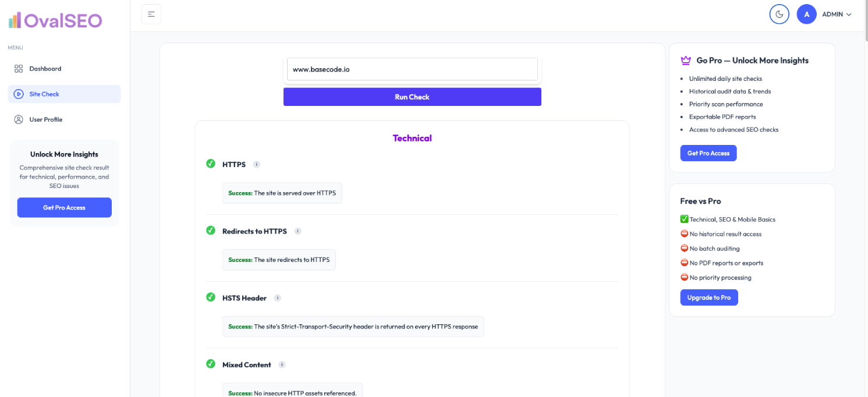Click 'No PDF reports or exports' row

click(x=722, y=263)
